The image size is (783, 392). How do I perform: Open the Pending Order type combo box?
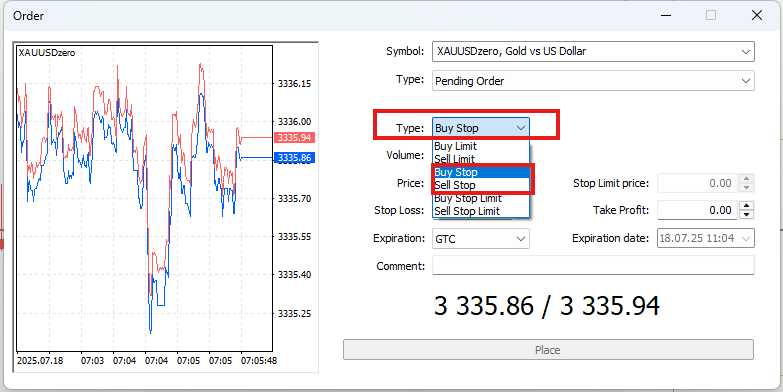point(593,81)
